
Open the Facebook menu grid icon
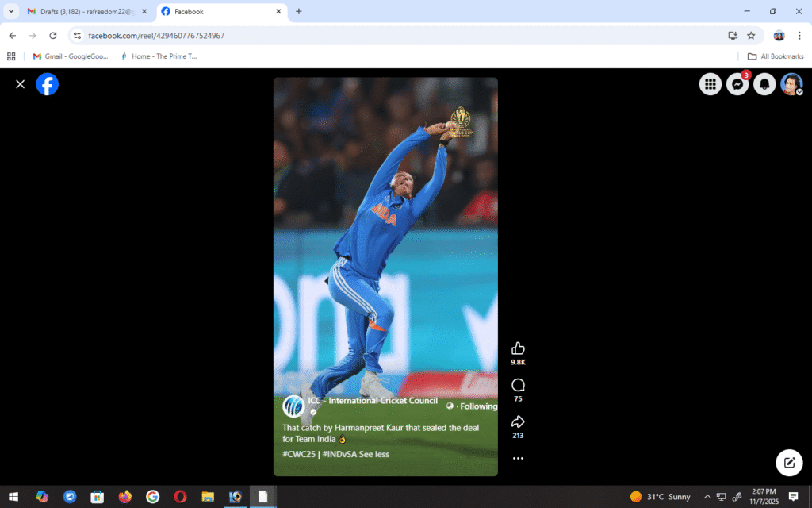tap(710, 84)
